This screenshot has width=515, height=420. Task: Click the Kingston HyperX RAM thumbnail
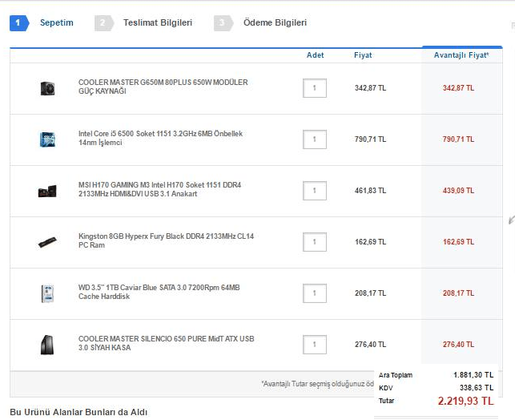[x=47, y=242]
